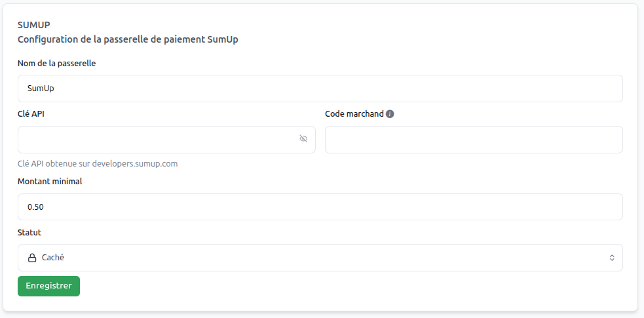This screenshot has height=318, width=644.
Task: Click the SumUp gateway name value
Action: tap(41, 89)
